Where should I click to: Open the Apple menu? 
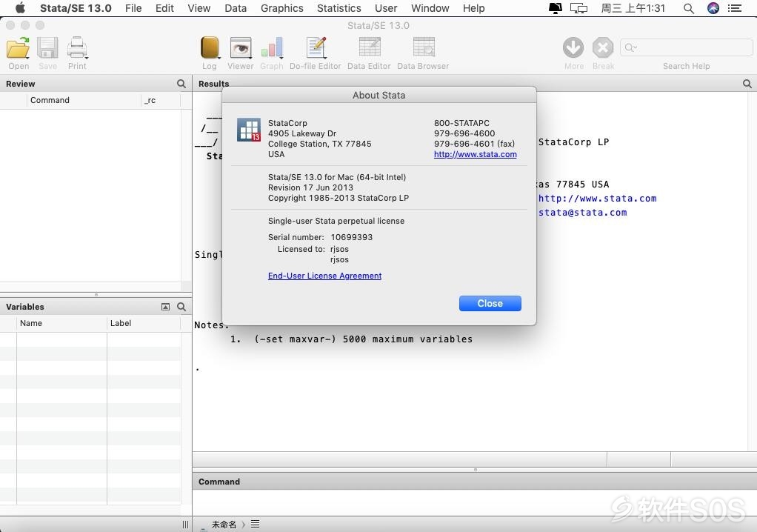pos(20,8)
